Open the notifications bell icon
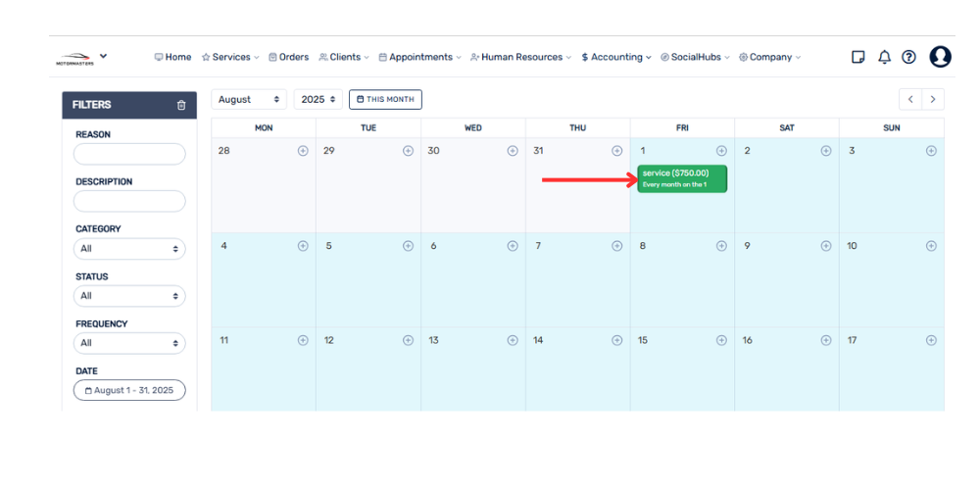 click(884, 57)
